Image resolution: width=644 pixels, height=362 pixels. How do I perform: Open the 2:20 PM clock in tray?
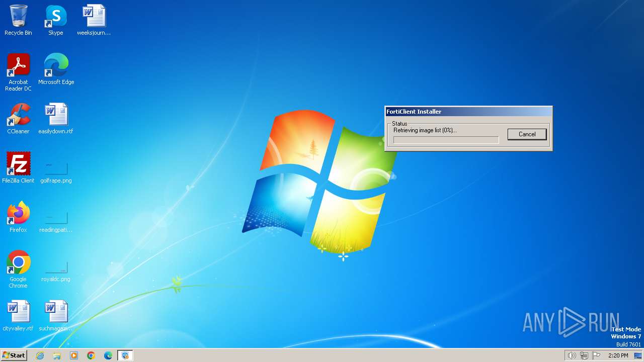618,355
